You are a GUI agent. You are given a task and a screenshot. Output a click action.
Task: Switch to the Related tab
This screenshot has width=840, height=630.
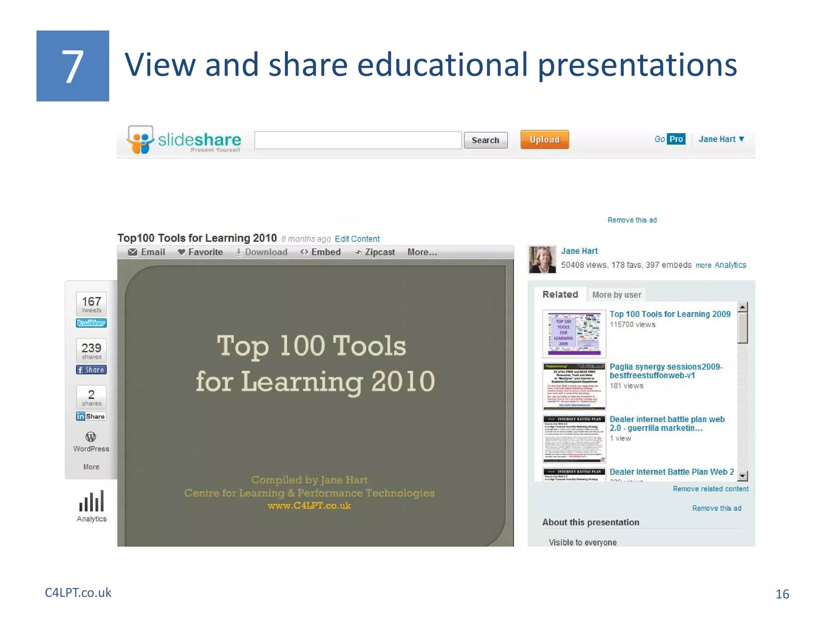(x=560, y=294)
